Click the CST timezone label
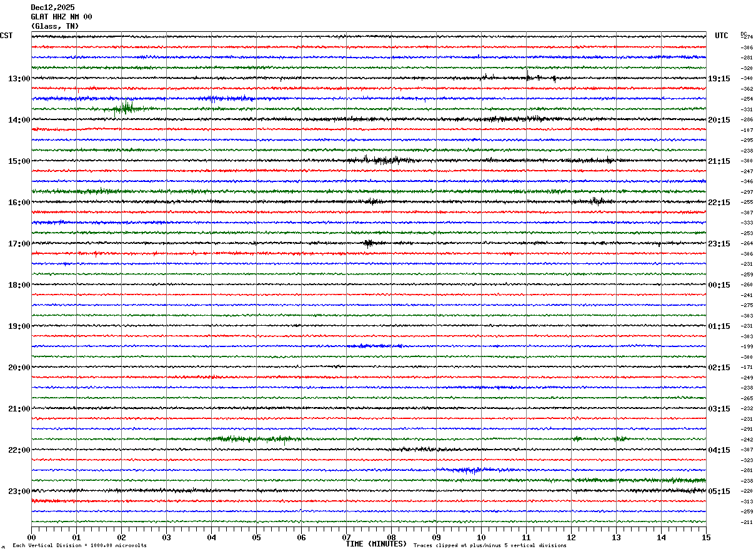 6,36
